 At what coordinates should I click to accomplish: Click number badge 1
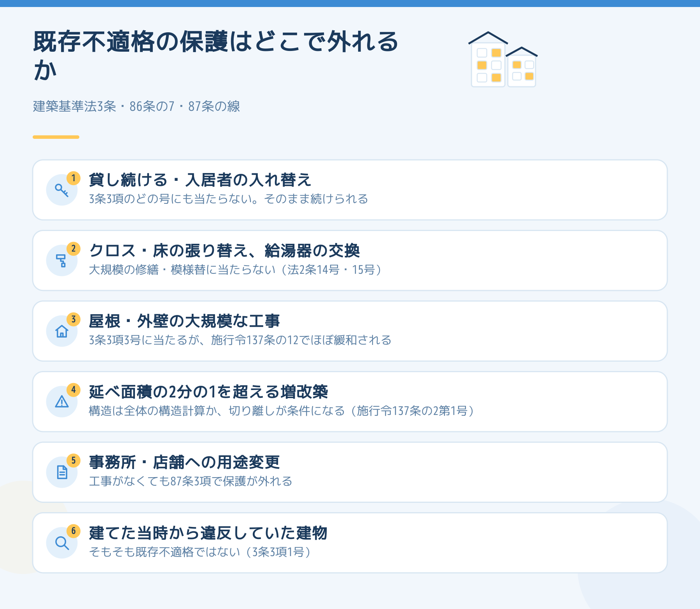click(73, 178)
